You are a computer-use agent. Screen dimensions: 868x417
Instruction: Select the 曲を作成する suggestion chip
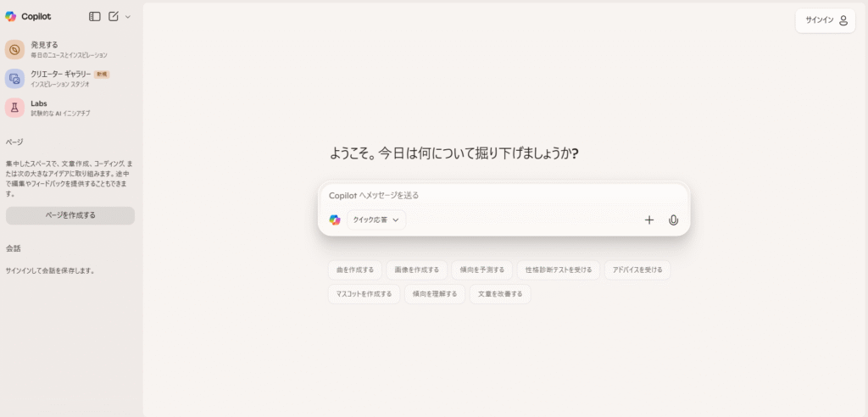(x=354, y=270)
